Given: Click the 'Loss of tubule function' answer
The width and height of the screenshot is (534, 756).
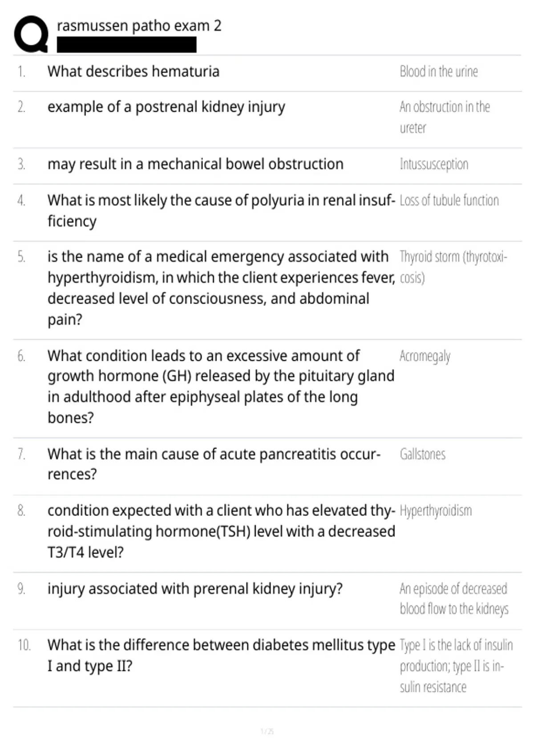Looking at the screenshot, I should pos(449,201).
